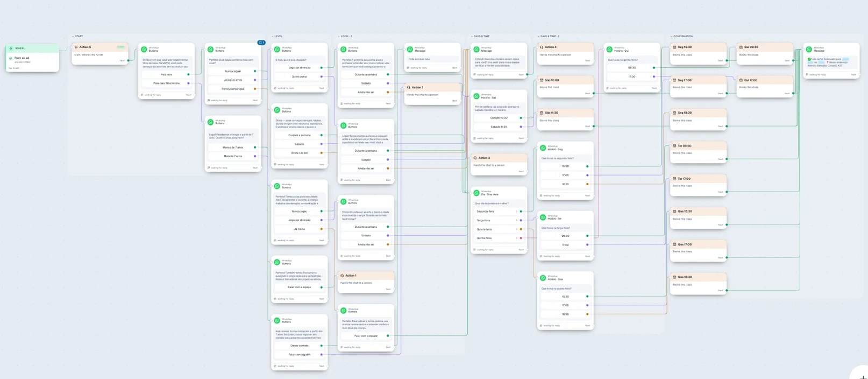868x379 pixels.
Task: Click WhatsApp icon on Horário - Seg node
Action: click(x=543, y=148)
